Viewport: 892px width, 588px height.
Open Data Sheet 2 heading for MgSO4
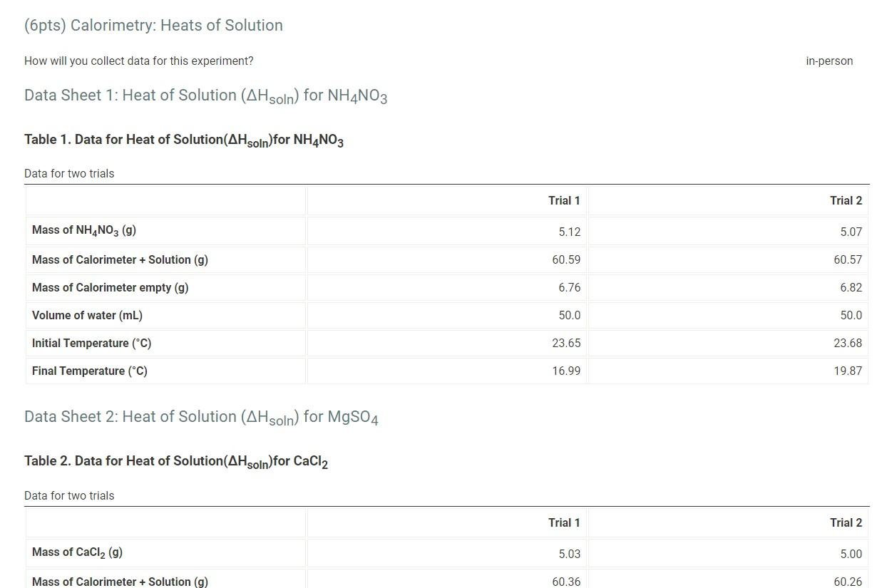pyautogui.click(x=200, y=416)
